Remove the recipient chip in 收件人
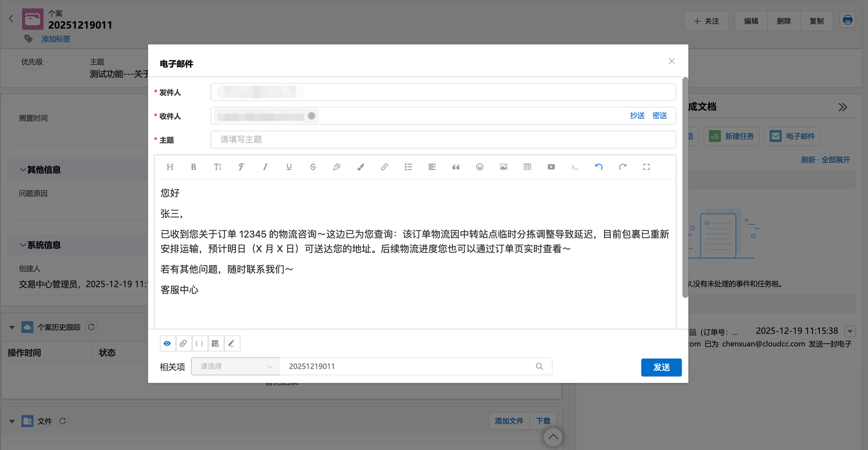This screenshot has height=450, width=868. point(312,116)
